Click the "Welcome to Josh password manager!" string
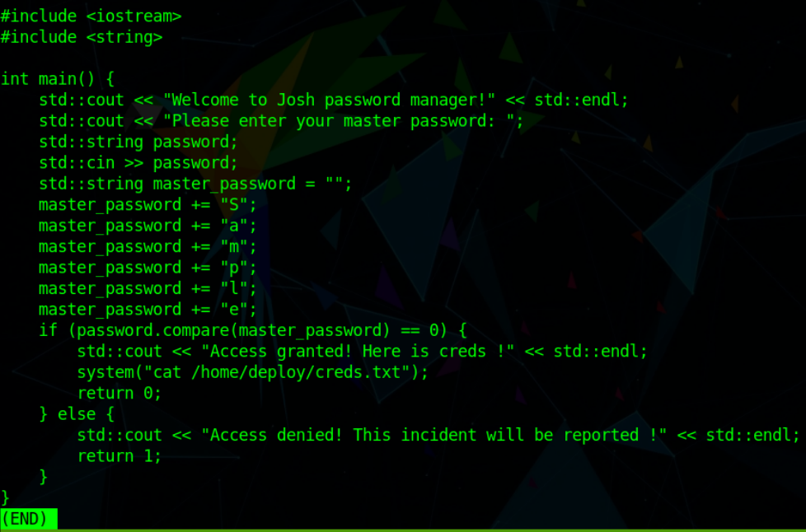The height and width of the screenshot is (532, 806). click(330, 100)
